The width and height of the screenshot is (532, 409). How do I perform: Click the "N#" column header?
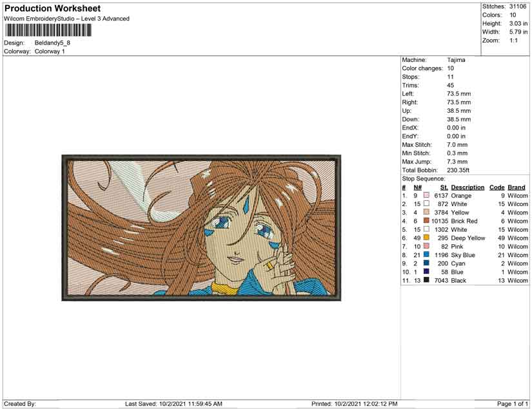418,187
